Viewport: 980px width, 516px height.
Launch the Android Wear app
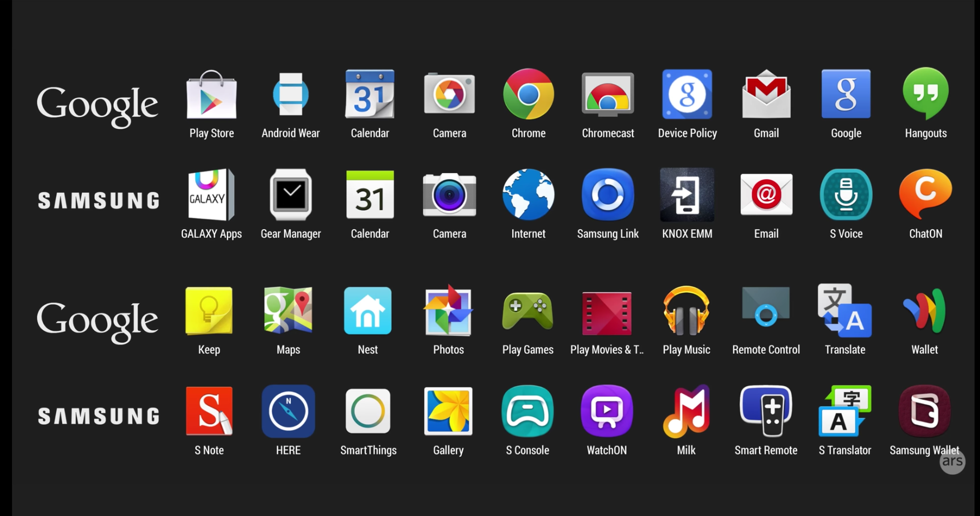(x=291, y=94)
